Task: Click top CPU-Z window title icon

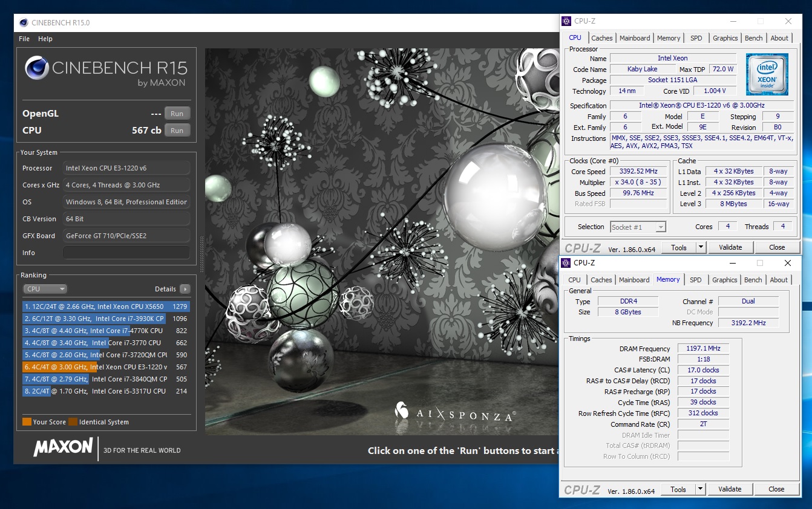Action: 566,21
